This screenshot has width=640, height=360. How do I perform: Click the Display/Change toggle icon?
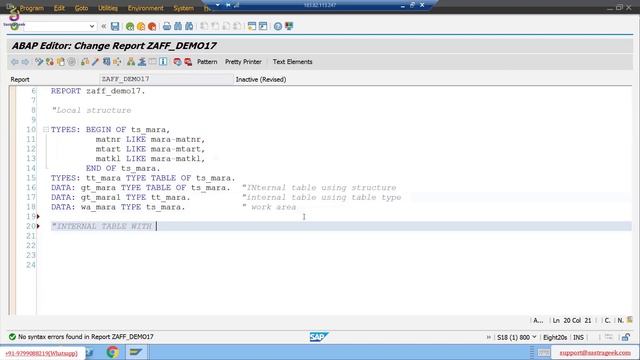[39, 62]
